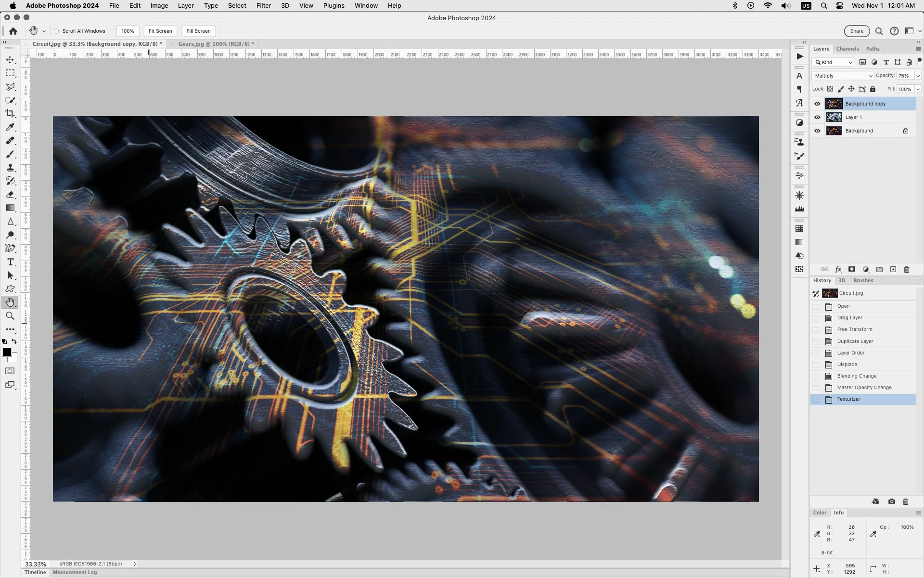Click the Fit Screen button
This screenshot has width=924, height=578.
(160, 31)
